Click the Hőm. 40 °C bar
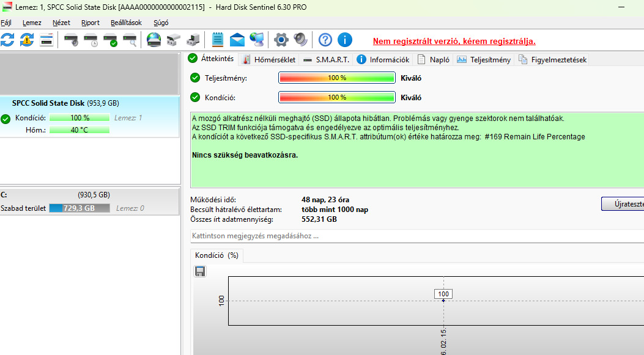This screenshot has height=355, width=644. tap(80, 130)
